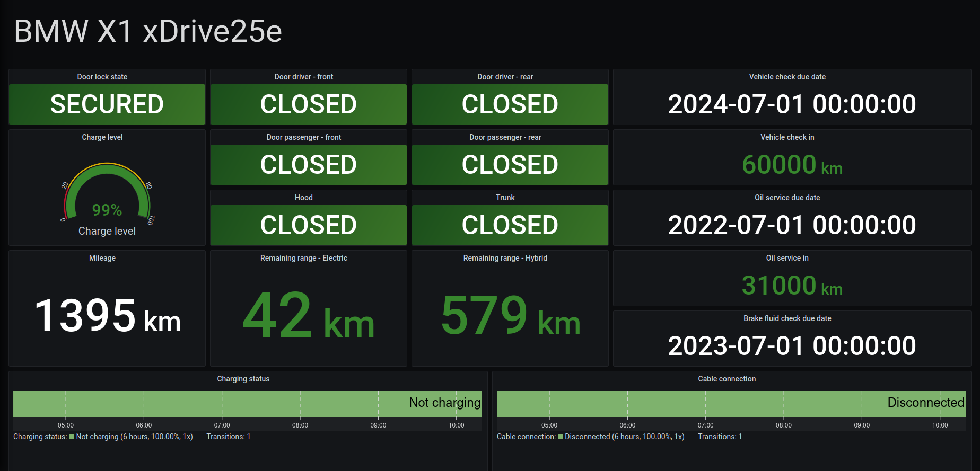Click the 2024-07-01 00:00:00 date value

pos(792,104)
